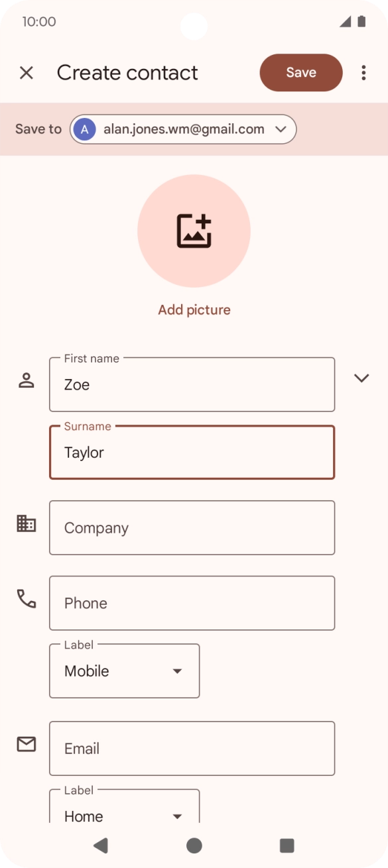388x868 pixels.
Task: Close the Create contact screen with X
Action: pyautogui.click(x=27, y=73)
